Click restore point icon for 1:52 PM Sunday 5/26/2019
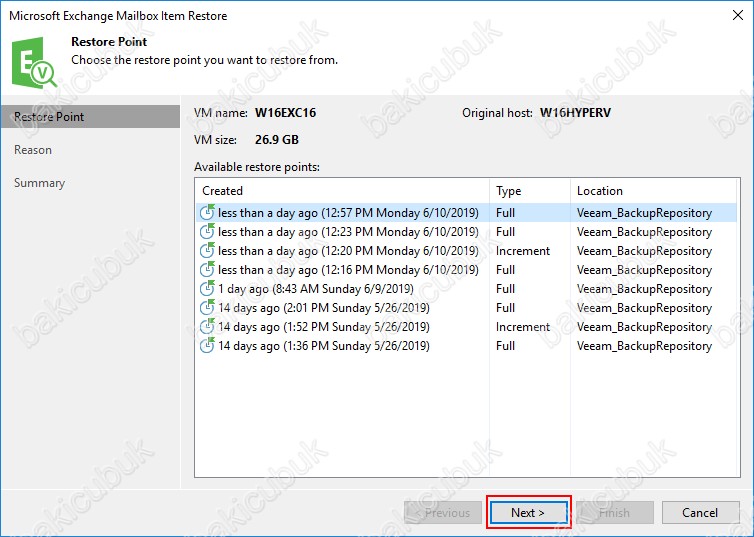 pos(207,326)
